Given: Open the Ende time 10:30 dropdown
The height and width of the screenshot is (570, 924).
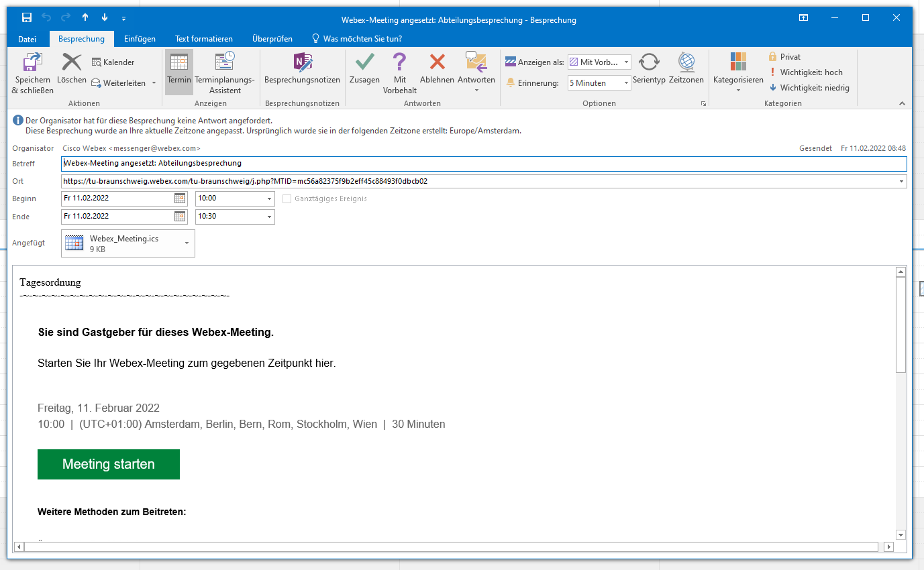Looking at the screenshot, I should pos(270,217).
